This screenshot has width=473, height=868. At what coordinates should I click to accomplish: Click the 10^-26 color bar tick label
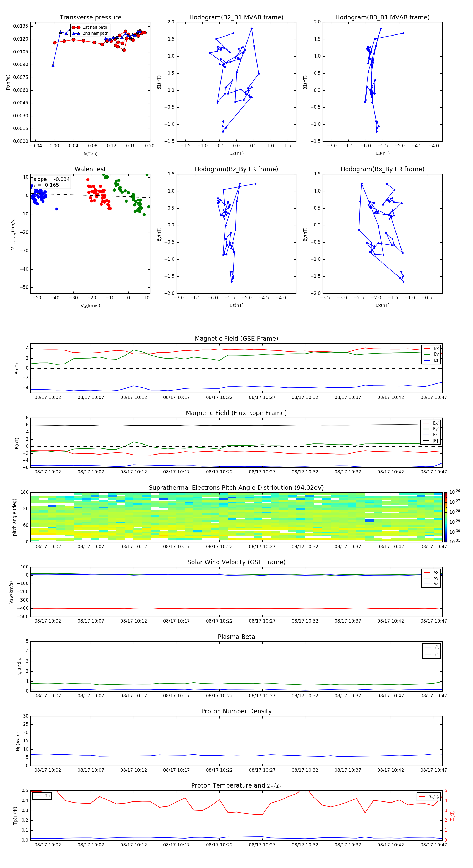point(455,492)
